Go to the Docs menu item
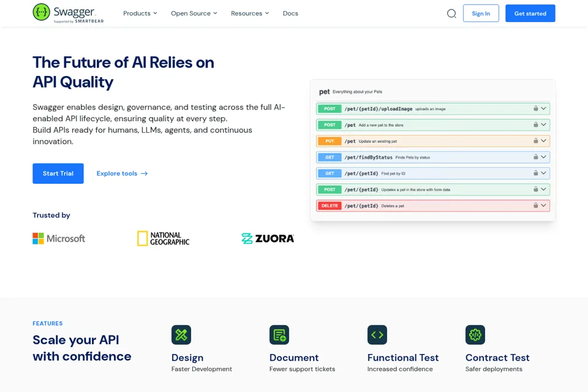588x392 pixels. (x=290, y=13)
